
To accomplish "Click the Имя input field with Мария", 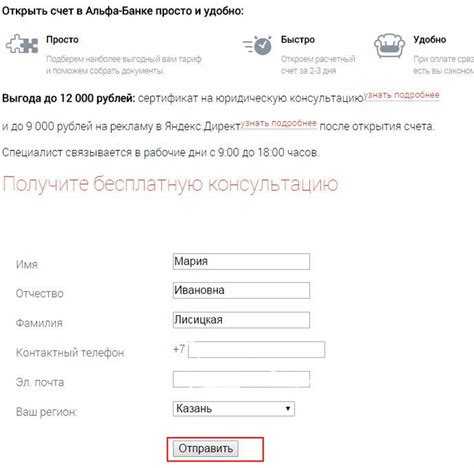I will click(x=241, y=261).
